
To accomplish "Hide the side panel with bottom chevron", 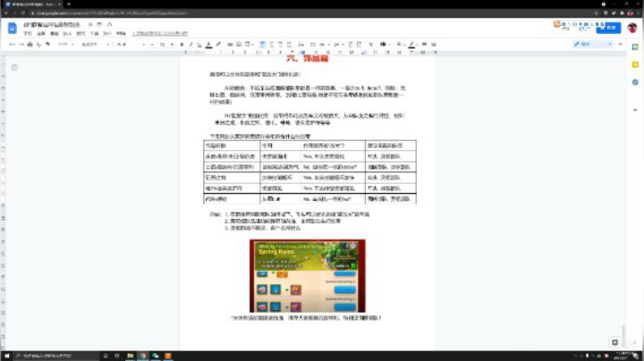I will coord(635,342).
